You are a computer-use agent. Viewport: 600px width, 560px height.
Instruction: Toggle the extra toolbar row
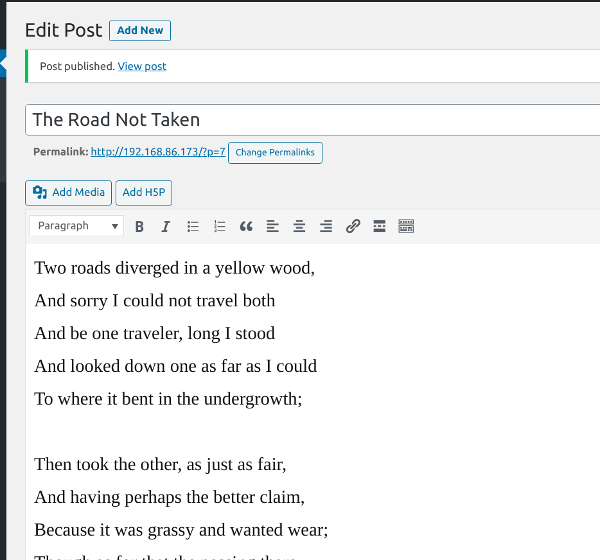point(406,227)
